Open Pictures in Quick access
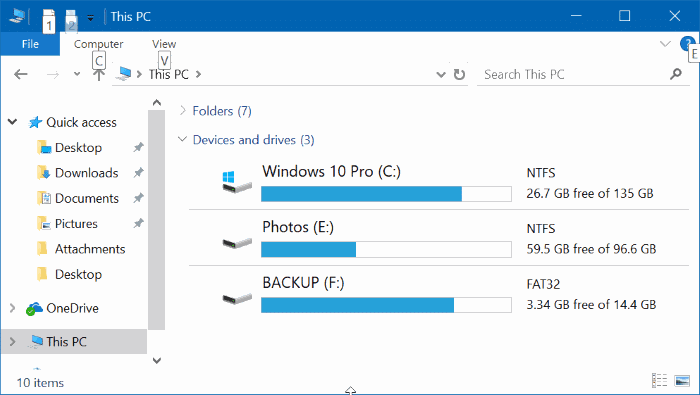Screen dimensions: 700x395 pyautogui.click(x=76, y=224)
